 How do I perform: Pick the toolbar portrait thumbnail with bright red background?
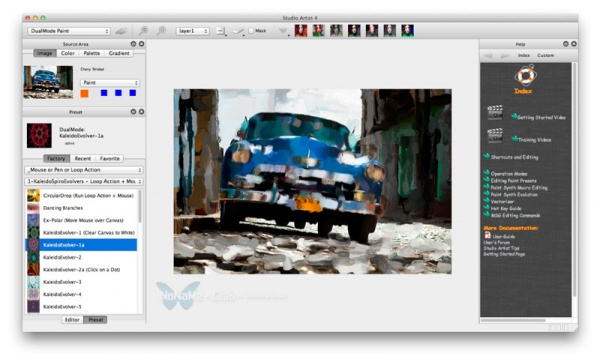coord(301,31)
